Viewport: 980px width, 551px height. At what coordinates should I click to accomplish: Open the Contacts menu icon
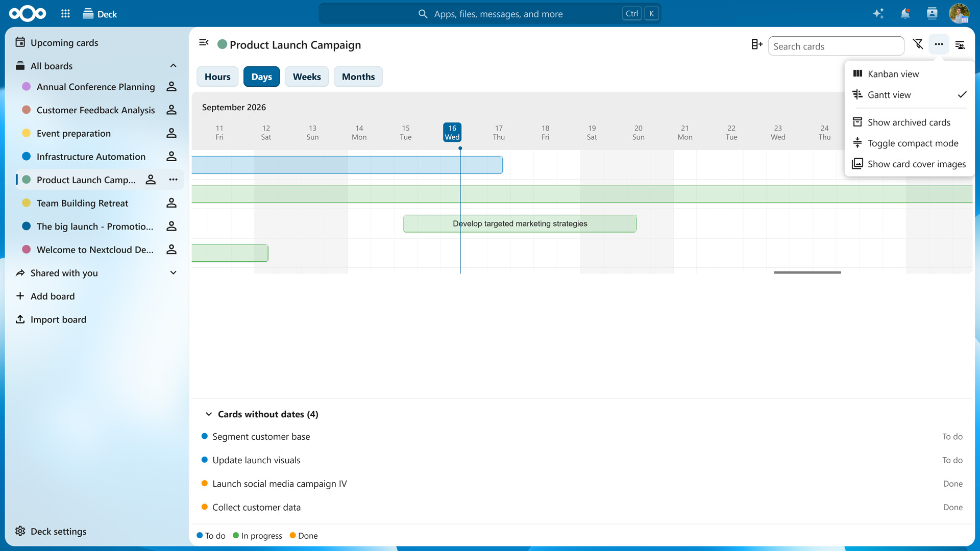pos(932,14)
